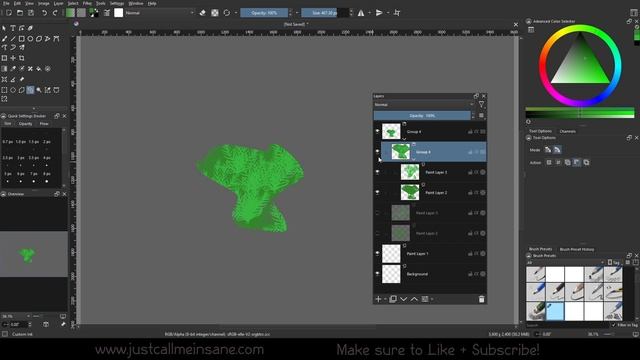Create a new document from toolbar
Viewport: 640px width, 360px height.
click(9, 13)
